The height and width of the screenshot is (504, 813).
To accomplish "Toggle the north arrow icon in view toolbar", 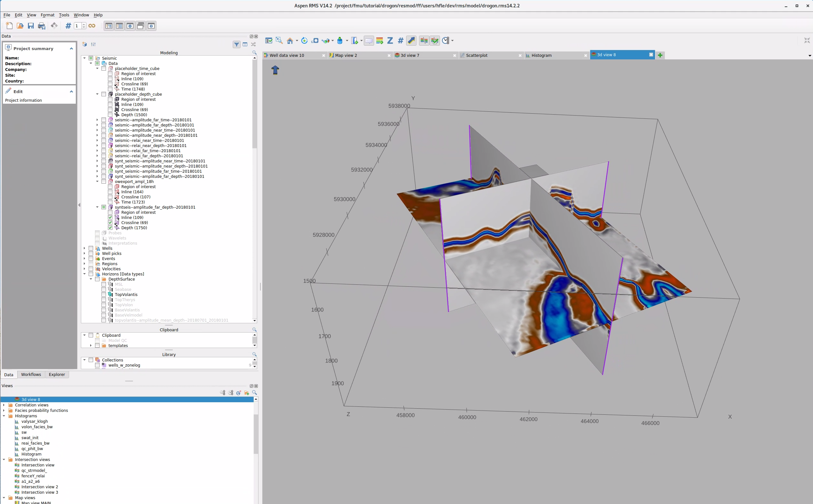I will coord(411,41).
